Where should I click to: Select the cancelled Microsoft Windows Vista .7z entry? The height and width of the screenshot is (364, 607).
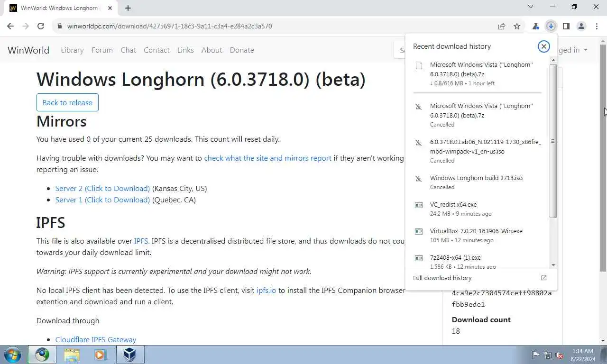point(478,115)
